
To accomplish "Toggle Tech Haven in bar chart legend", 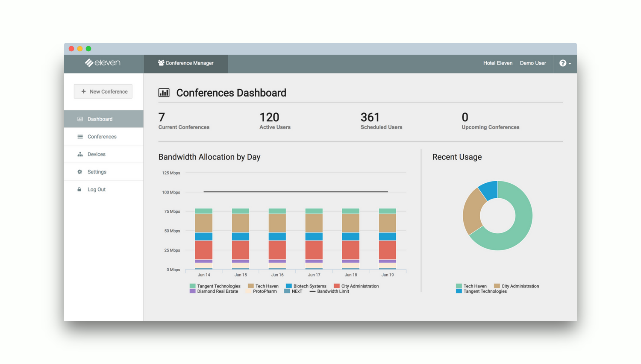I will (263, 286).
